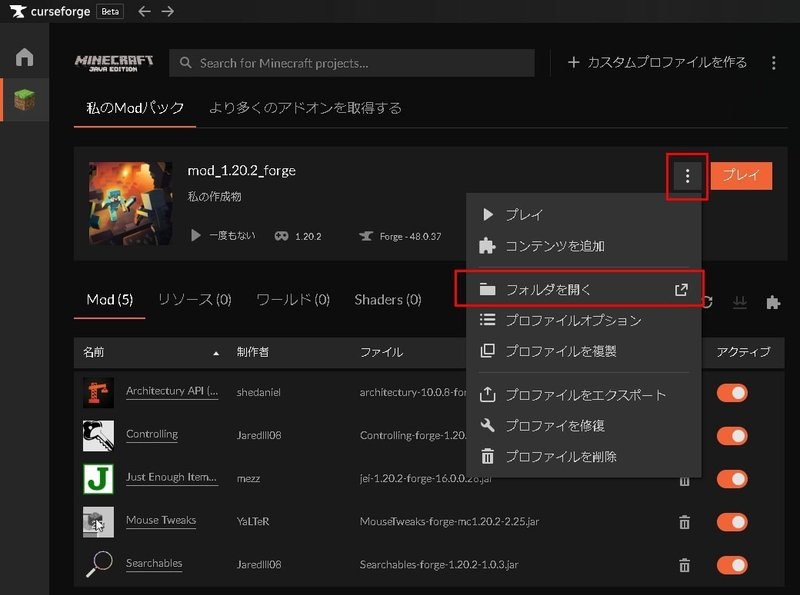Toggle active switch for Architectury API

coord(732,393)
